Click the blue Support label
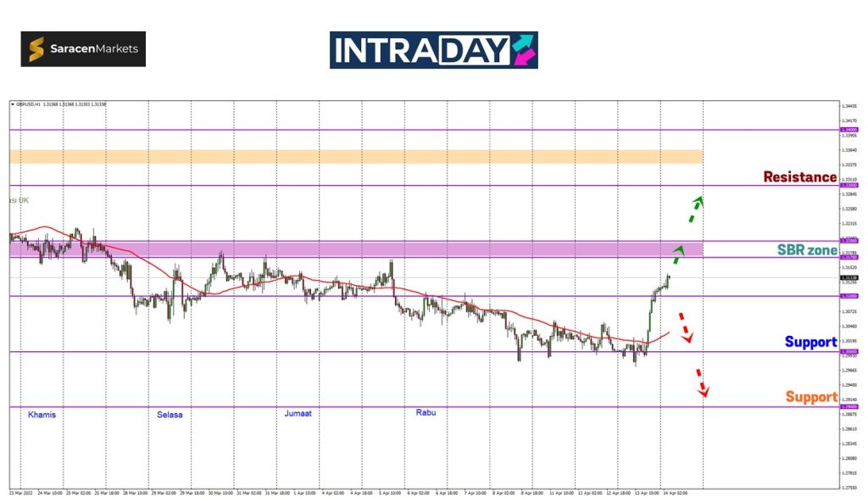The image size is (868, 498). point(810,342)
